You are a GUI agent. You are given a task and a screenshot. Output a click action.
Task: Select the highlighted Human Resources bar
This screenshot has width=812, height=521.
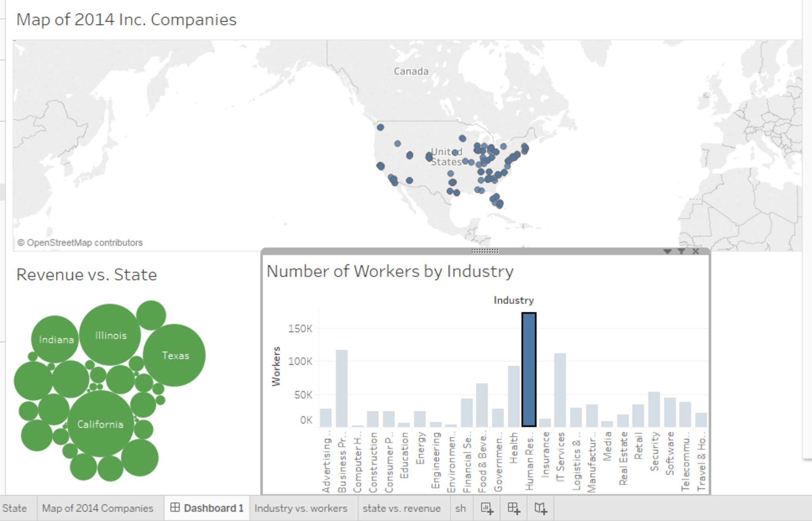pos(529,369)
